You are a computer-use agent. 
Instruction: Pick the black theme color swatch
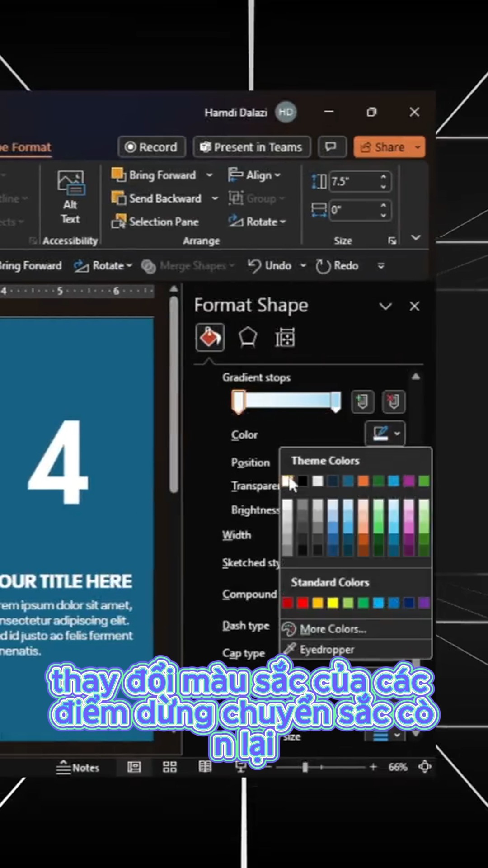(303, 481)
